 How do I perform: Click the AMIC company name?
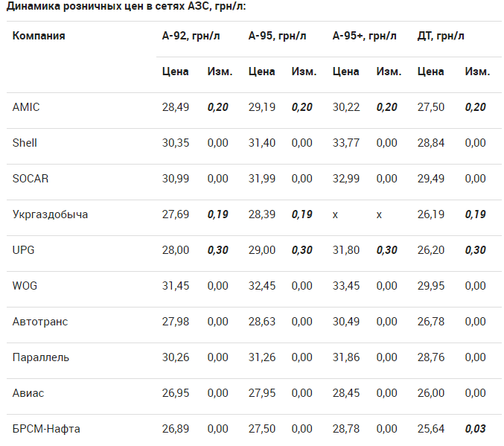[x=26, y=107]
